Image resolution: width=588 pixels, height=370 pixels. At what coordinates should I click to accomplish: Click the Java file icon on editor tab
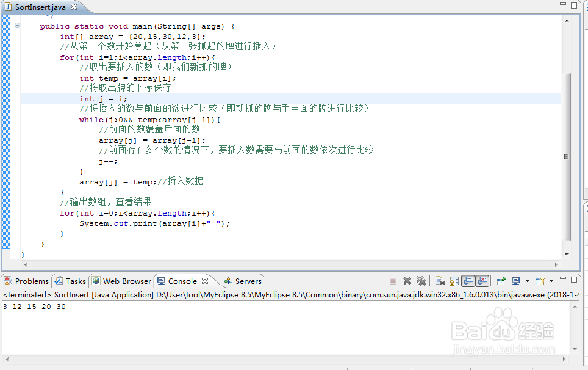(x=9, y=7)
